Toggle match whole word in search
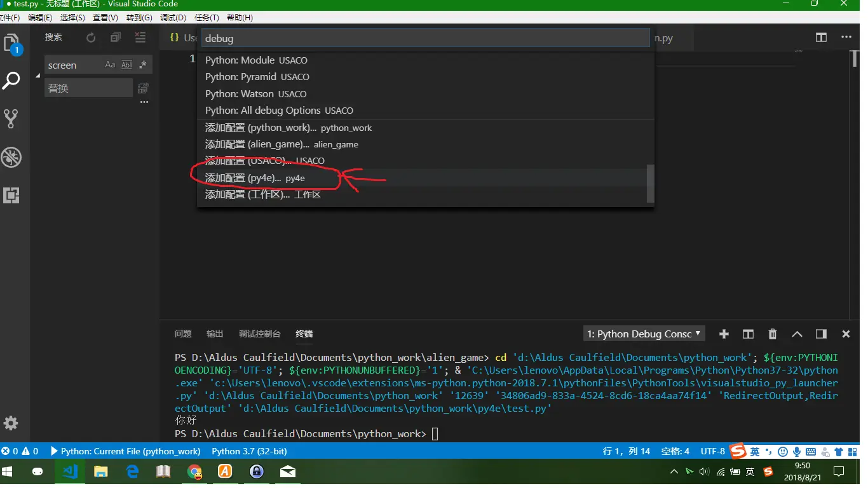The image size is (868, 488). [126, 65]
